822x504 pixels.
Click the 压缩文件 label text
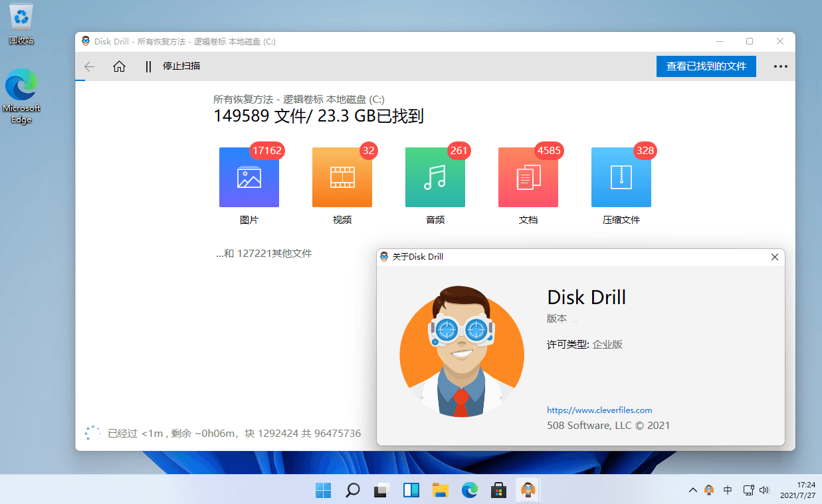tap(621, 220)
